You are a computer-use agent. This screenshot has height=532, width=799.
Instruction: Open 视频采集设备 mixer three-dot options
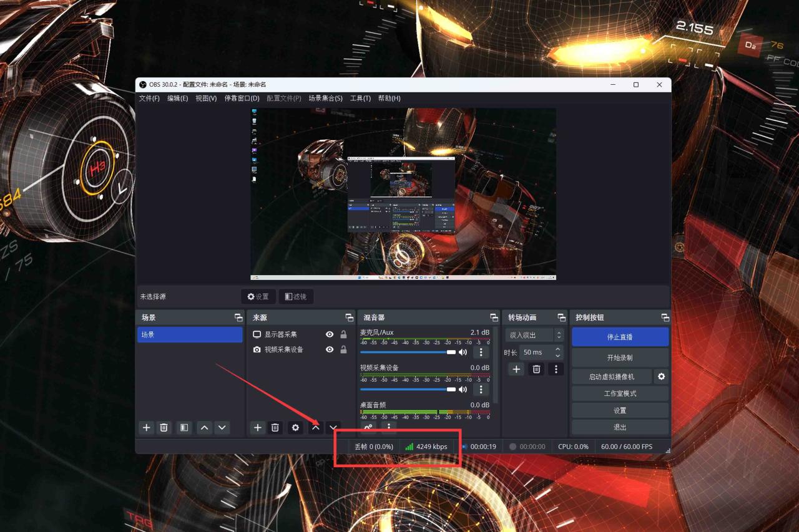[x=481, y=389]
